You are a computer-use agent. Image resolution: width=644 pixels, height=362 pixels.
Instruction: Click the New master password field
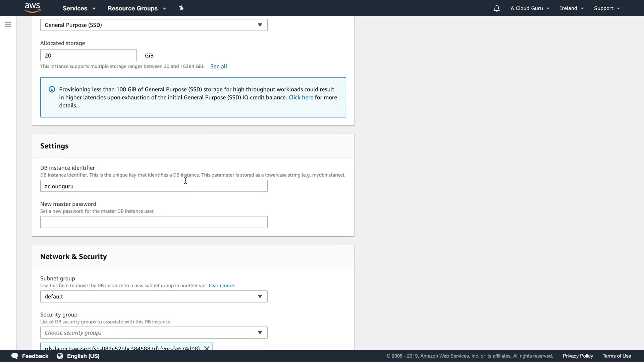[154, 222]
